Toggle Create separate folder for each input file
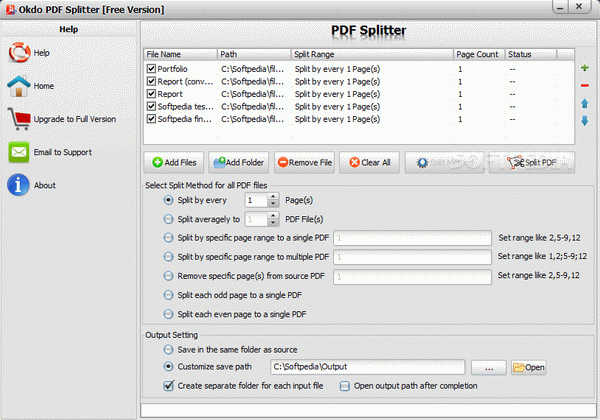Screen dimensions: 600x420 click(168, 386)
